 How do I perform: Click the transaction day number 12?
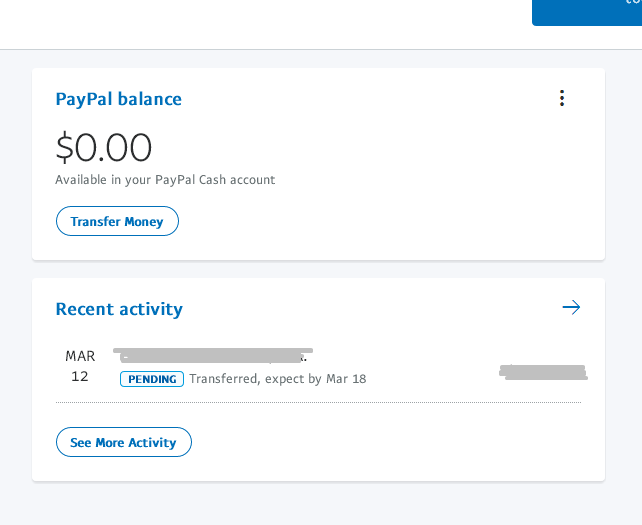click(80, 377)
